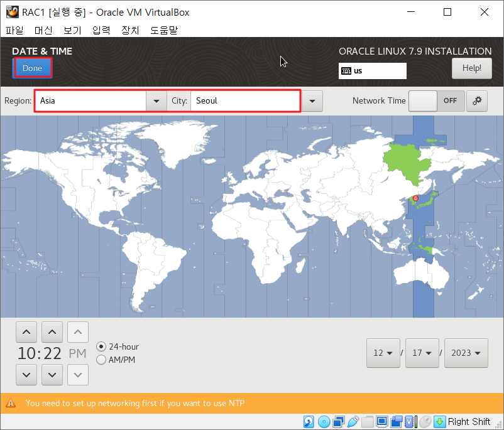Click the VirtualBox title bar app icon
The image size is (504, 430).
(x=12, y=12)
